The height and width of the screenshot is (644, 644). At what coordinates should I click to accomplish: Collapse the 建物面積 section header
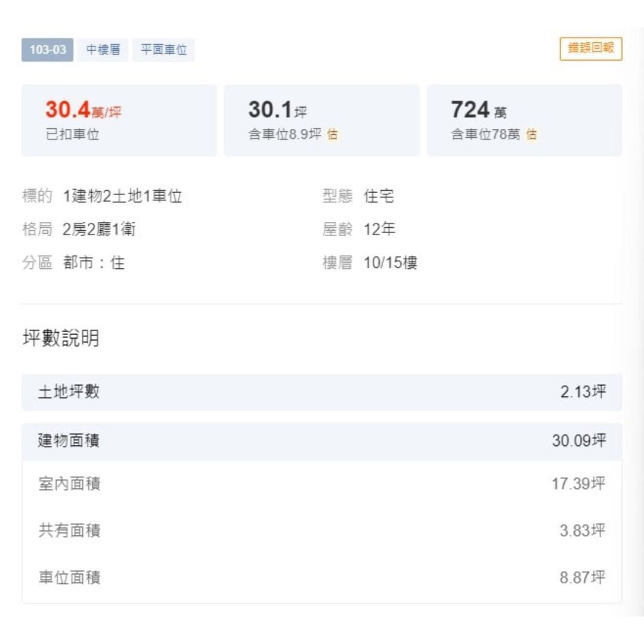321,441
